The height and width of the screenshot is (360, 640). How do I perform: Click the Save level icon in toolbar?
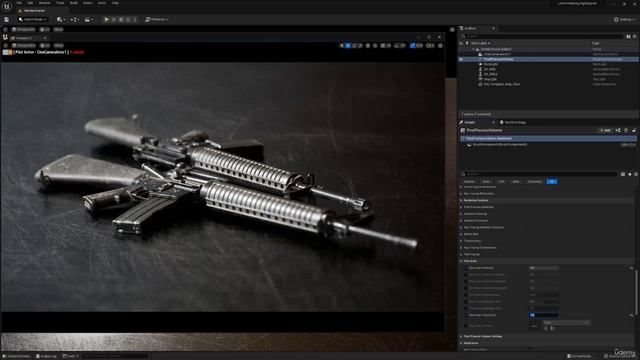tap(7, 19)
